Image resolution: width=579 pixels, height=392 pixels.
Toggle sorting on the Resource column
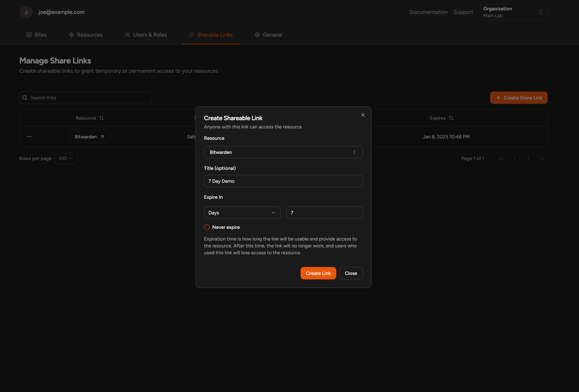[102, 118]
